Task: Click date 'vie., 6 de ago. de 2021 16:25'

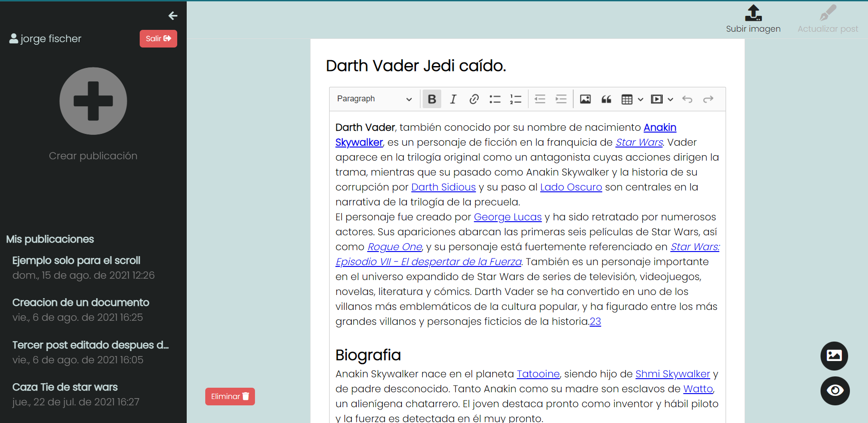Action: coord(78,318)
